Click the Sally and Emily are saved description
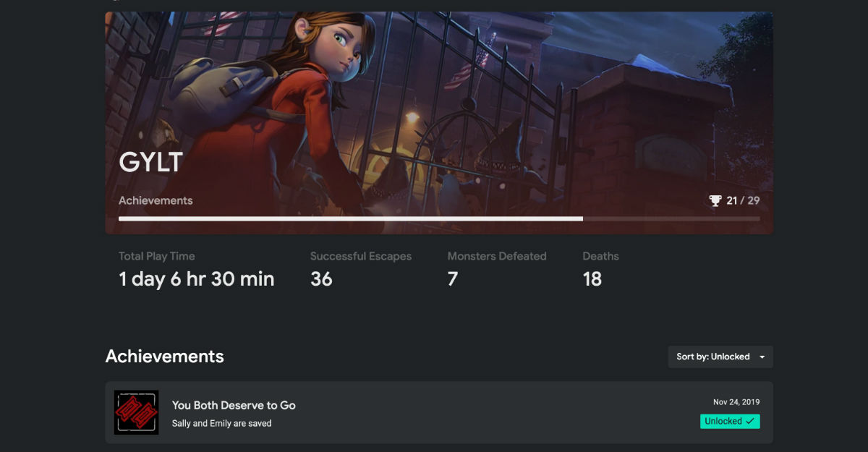This screenshot has width=868, height=452. [x=221, y=423]
